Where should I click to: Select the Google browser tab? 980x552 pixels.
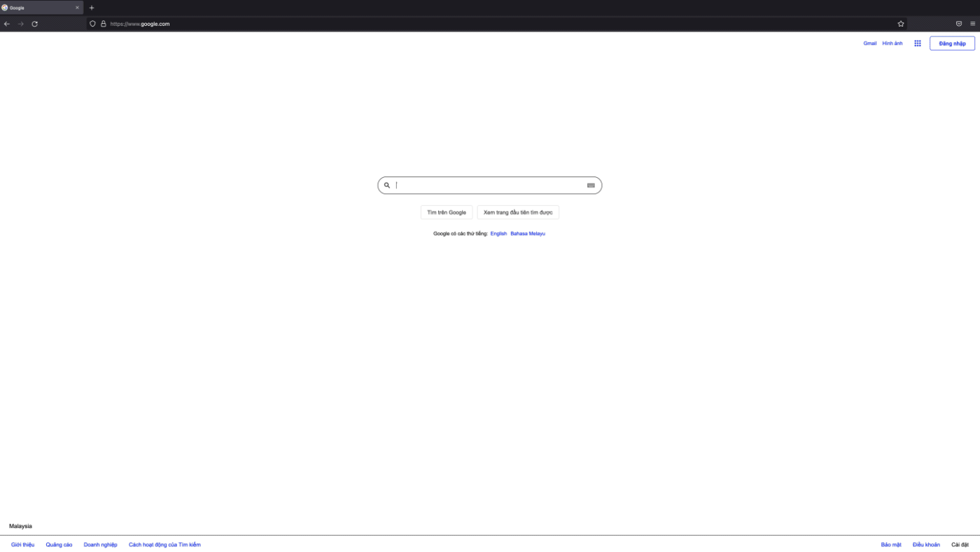(x=41, y=8)
